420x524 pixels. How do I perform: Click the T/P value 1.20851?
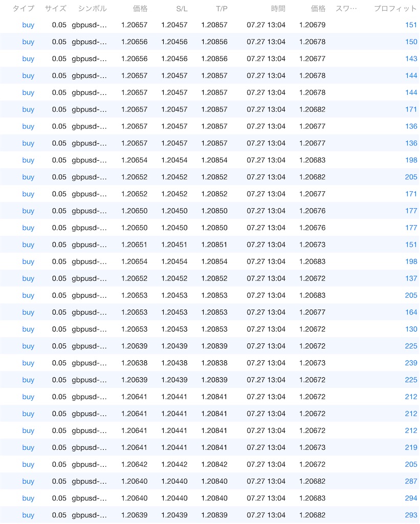pos(214,245)
